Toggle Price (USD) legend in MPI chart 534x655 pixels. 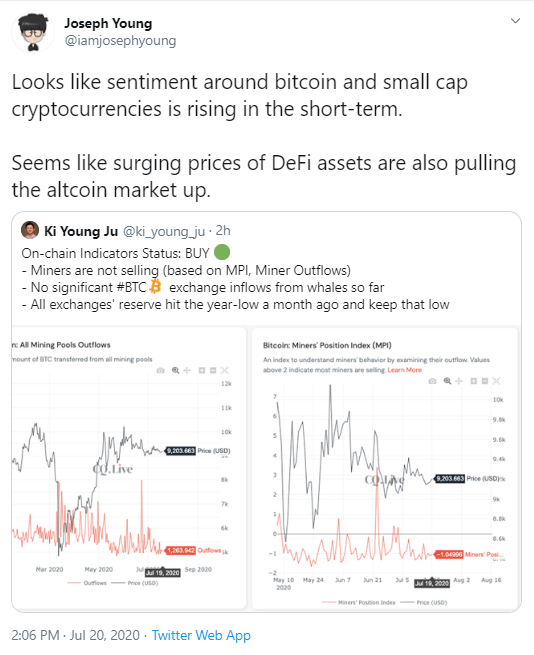point(424,602)
